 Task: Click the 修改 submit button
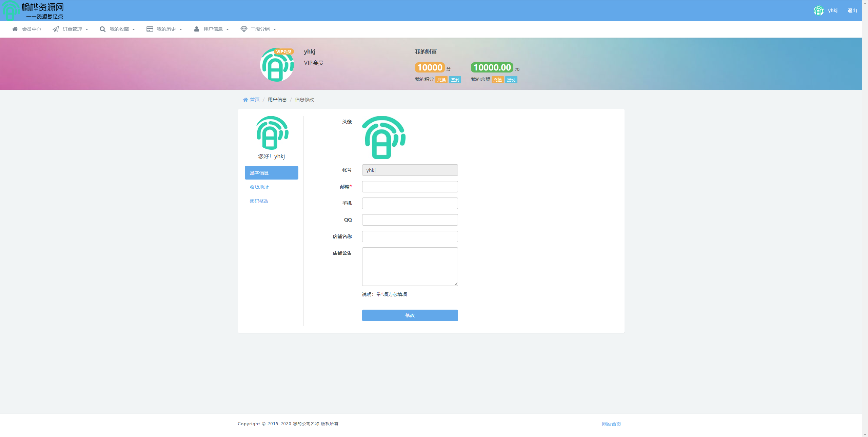coord(410,315)
